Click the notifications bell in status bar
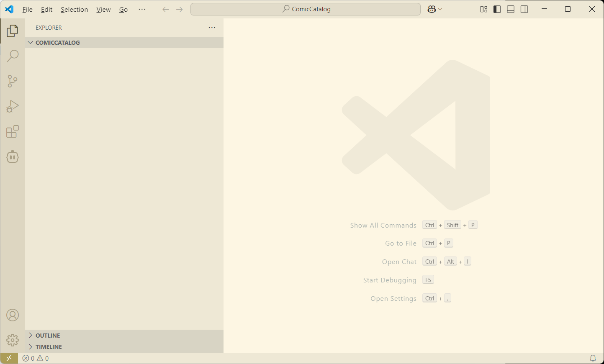 (593, 358)
